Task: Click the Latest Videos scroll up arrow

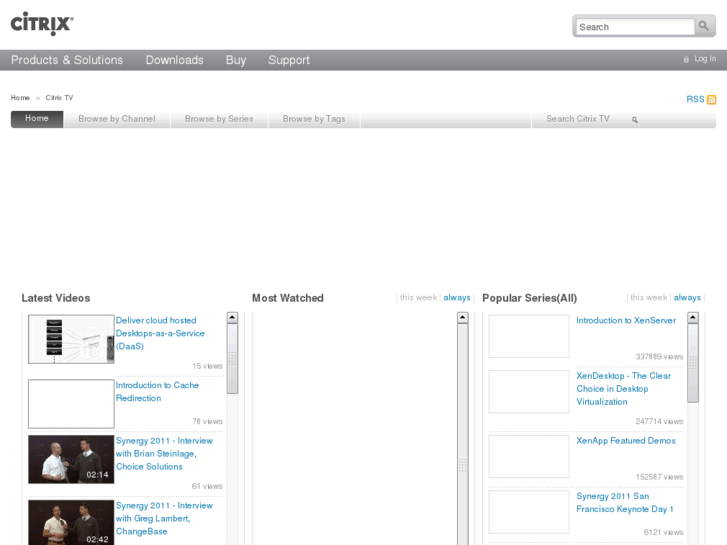Action: [232, 317]
